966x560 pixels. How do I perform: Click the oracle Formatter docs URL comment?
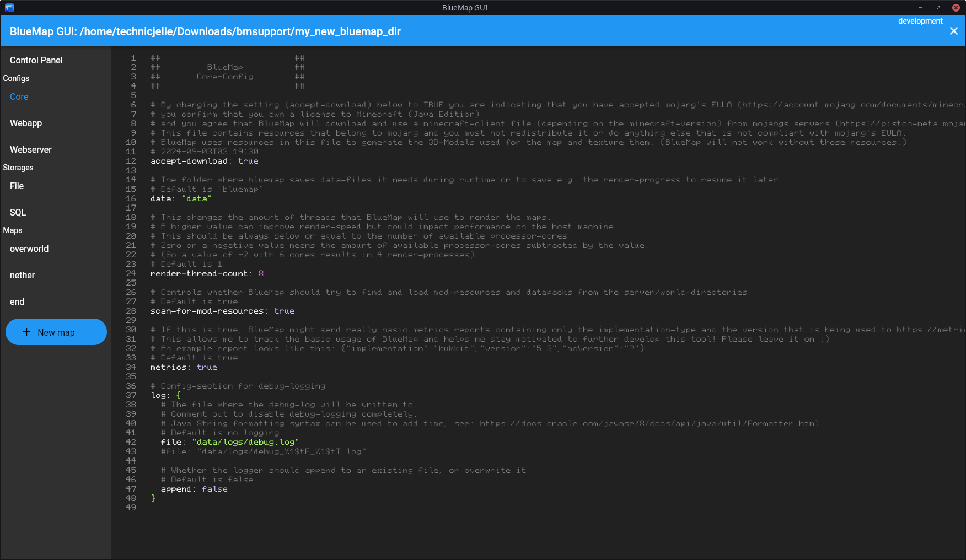click(x=649, y=423)
